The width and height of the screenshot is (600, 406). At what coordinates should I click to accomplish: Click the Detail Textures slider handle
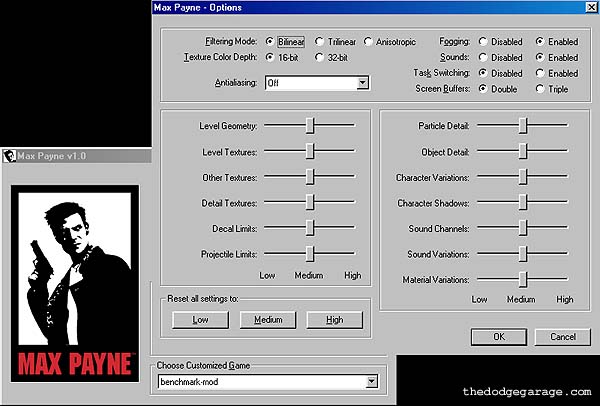coord(310,202)
